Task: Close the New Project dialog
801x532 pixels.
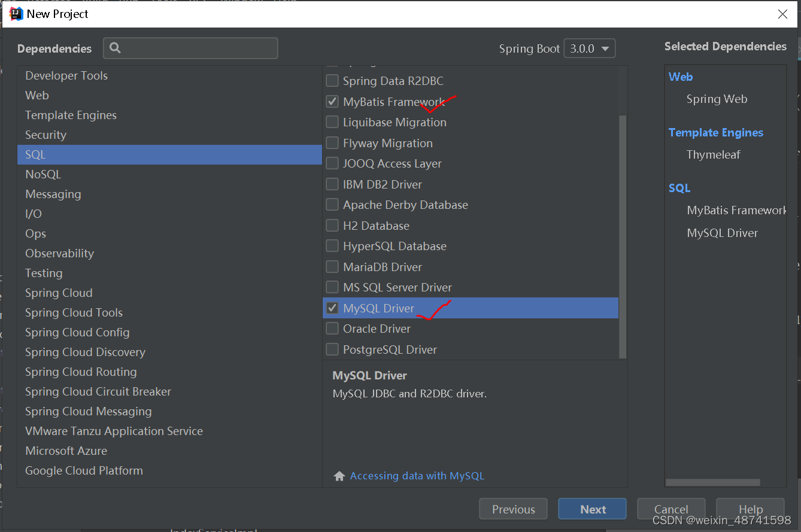Action: click(782, 14)
